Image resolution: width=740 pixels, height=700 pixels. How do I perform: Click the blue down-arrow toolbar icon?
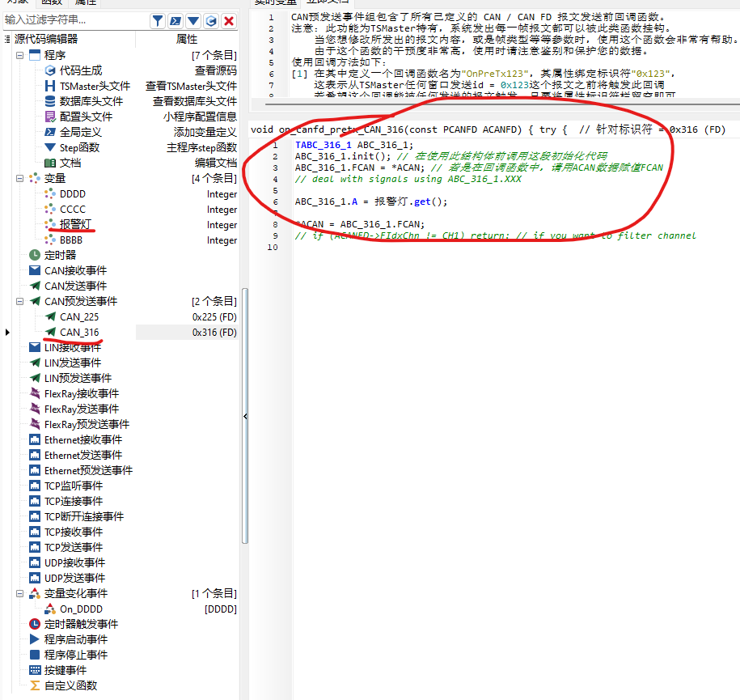(x=193, y=21)
